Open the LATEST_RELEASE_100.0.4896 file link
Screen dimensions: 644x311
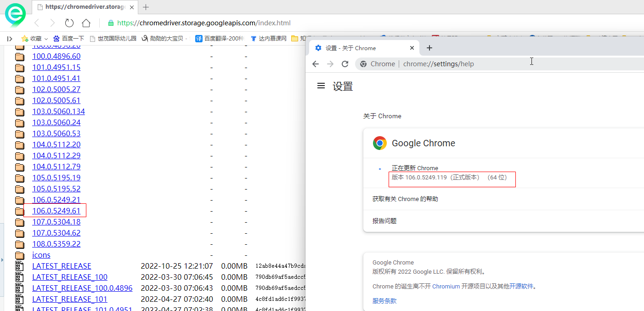tap(82, 288)
